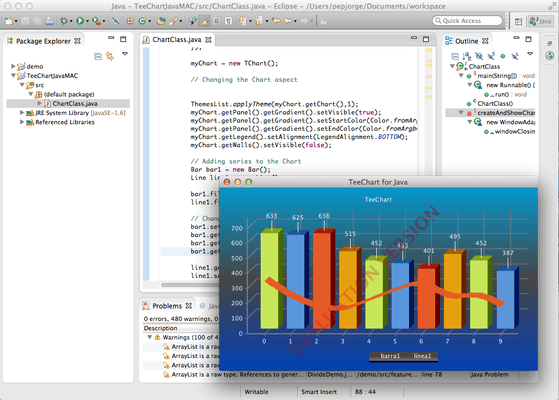The width and height of the screenshot is (559, 400).
Task: Click the Description column header
Action: (x=160, y=328)
